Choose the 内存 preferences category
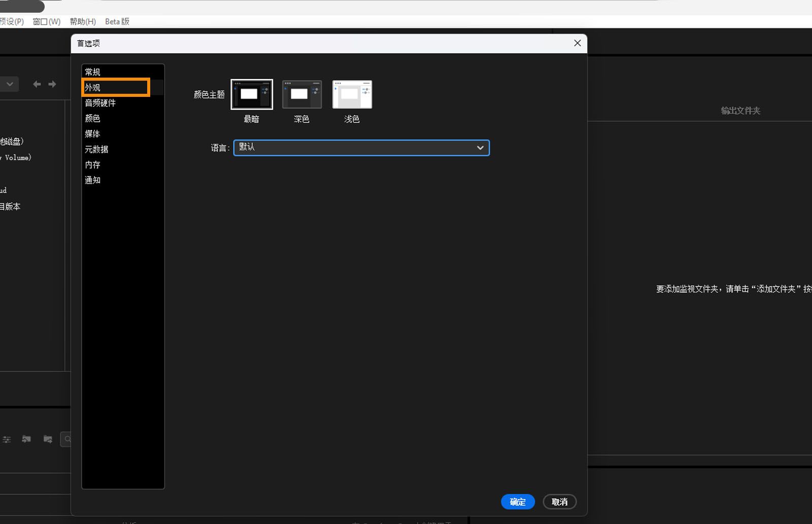The width and height of the screenshot is (812, 524). click(123, 165)
